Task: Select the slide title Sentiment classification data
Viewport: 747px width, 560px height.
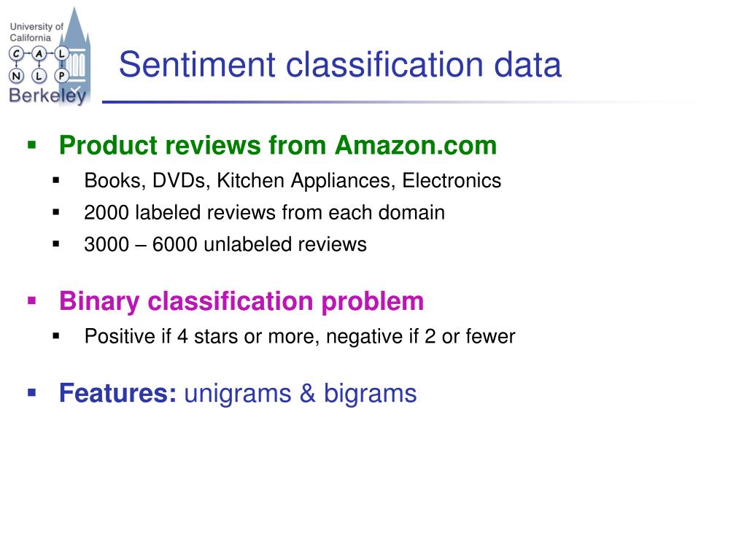Action: (x=340, y=64)
